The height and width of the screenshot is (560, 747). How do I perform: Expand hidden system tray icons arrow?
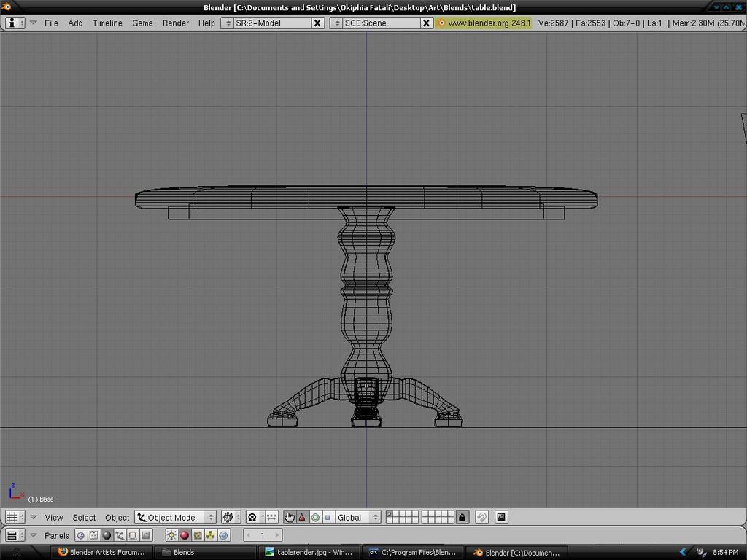tap(683, 553)
